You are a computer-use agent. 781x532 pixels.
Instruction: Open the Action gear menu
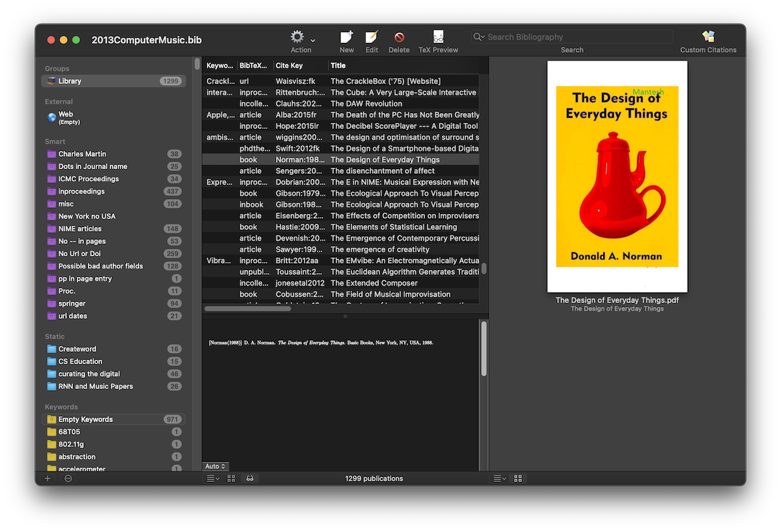click(297, 38)
